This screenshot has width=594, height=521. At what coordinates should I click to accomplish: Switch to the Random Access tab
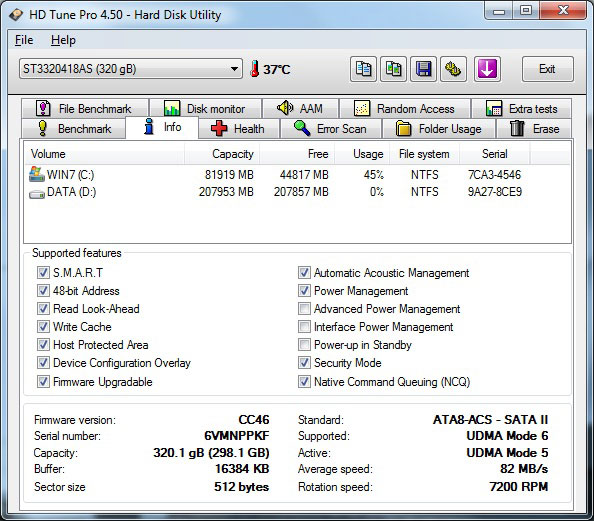click(x=405, y=108)
